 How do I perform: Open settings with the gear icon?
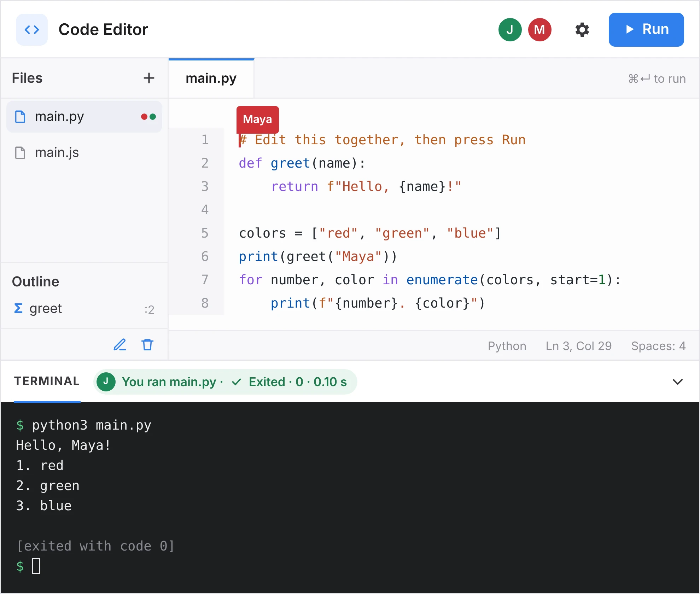(x=582, y=30)
